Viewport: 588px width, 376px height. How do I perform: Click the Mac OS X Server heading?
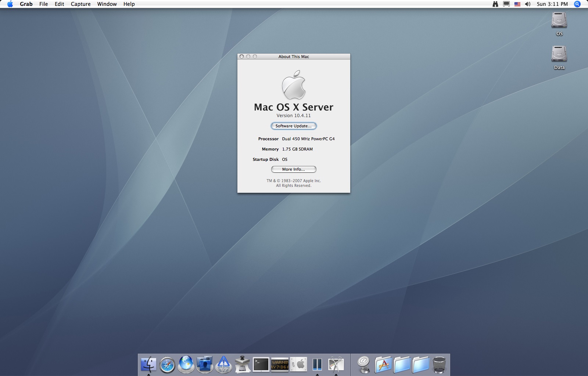294,107
